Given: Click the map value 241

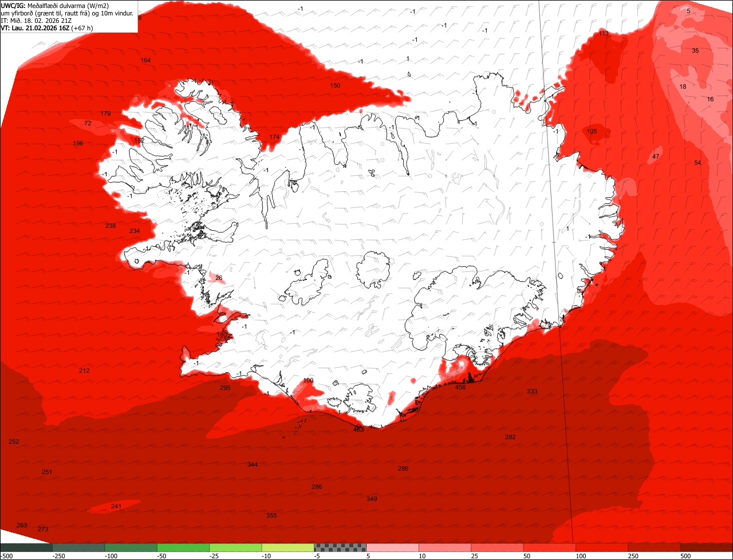Looking at the screenshot, I should click(116, 506).
